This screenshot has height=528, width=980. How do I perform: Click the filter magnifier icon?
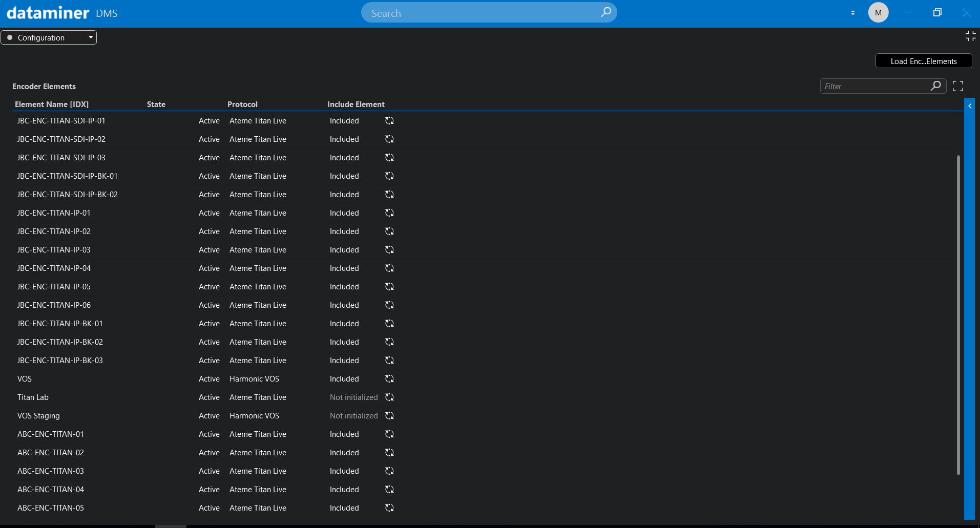[x=935, y=86]
